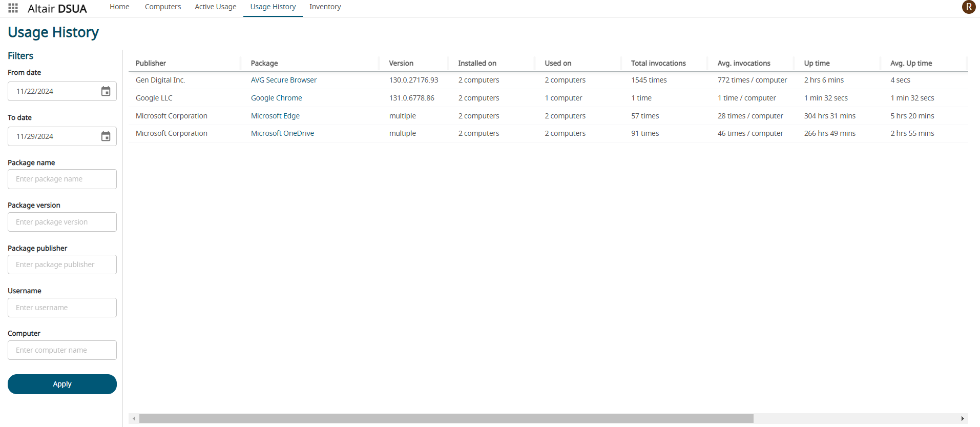980x427 pixels.
Task: Click the Package publisher input field
Action: (62, 265)
